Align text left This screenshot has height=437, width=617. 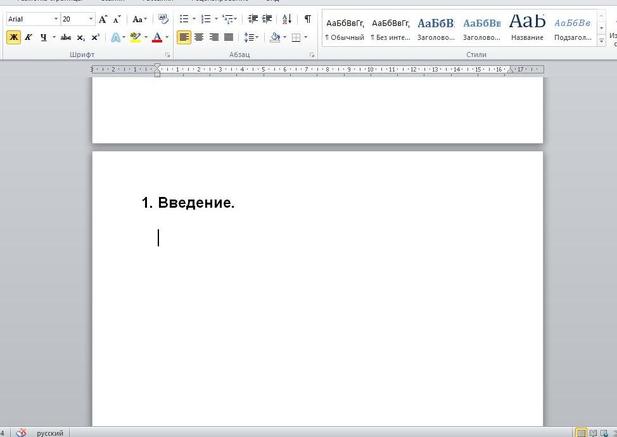click(184, 37)
